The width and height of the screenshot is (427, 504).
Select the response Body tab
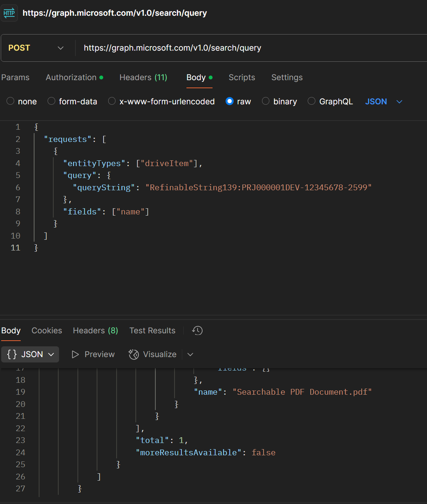pos(11,331)
